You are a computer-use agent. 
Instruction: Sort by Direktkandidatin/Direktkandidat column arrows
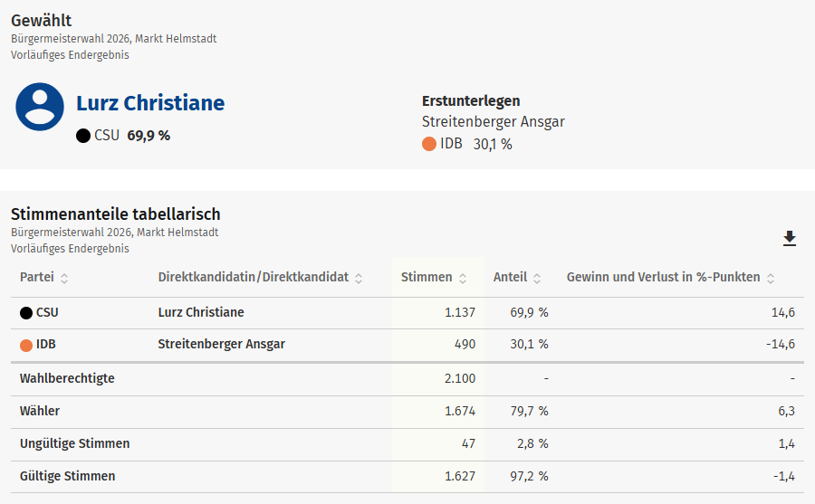[359, 279]
